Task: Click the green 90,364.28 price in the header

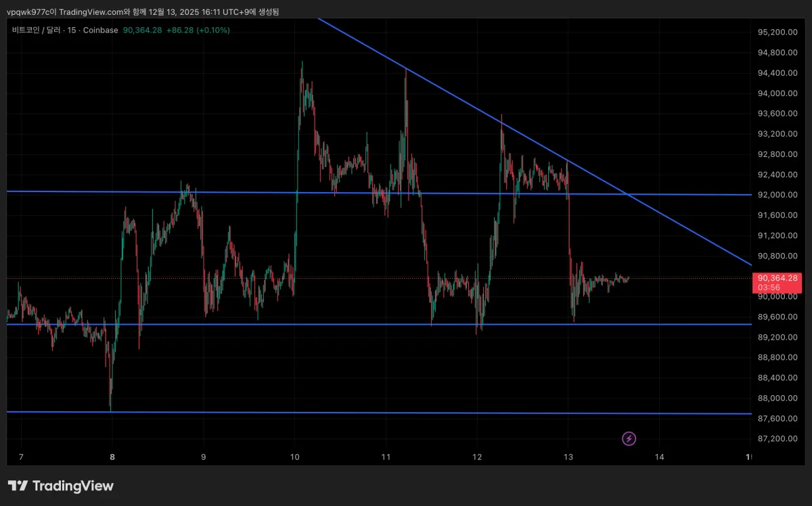Action: (142, 30)
